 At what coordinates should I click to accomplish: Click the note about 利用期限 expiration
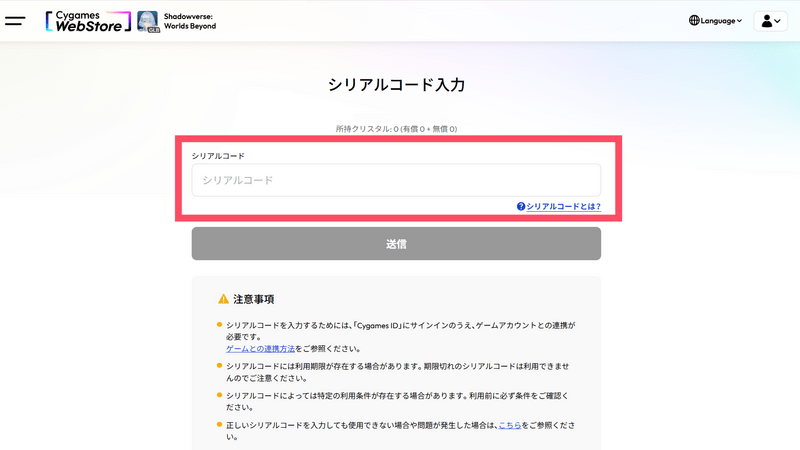tap(397, 372)
